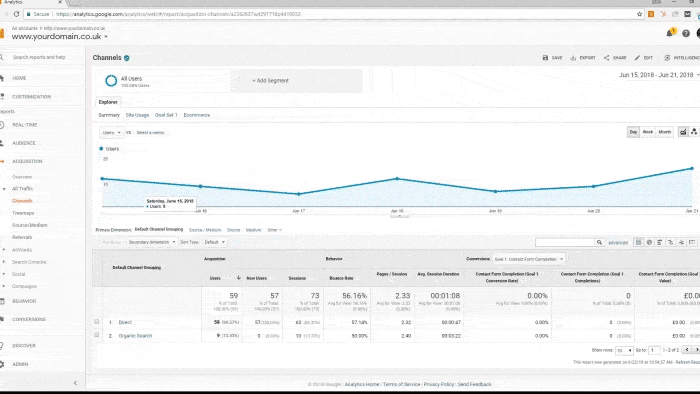The image size is (700, 394).
Task: Open the Secondary dimension dropdown
Action: (152, 242)
